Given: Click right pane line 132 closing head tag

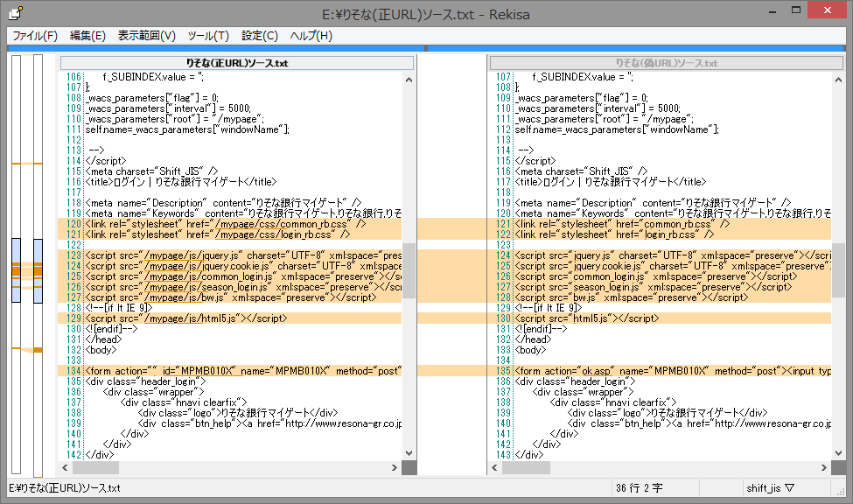Looking at the screenshot, I should click(533, 339).
